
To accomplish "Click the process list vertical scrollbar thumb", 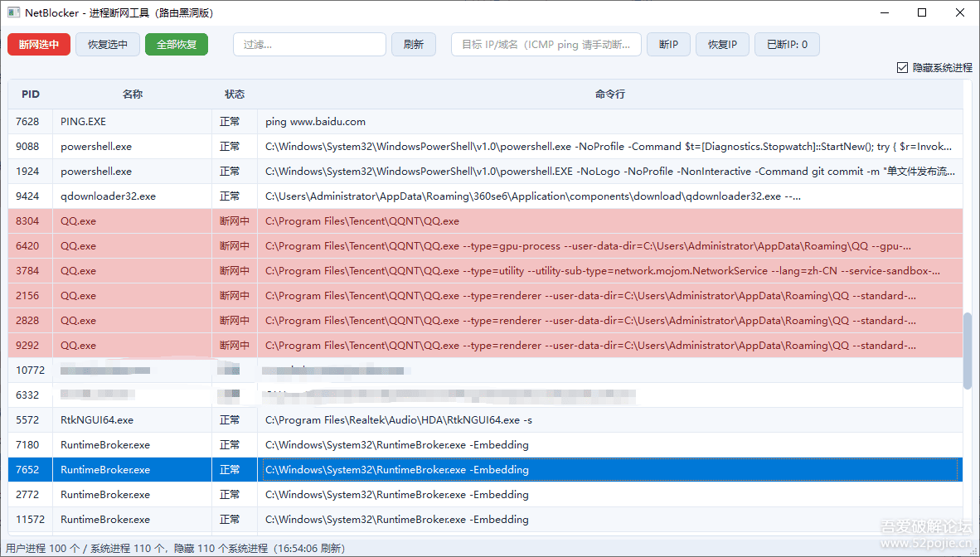I will tap(968, 351).
